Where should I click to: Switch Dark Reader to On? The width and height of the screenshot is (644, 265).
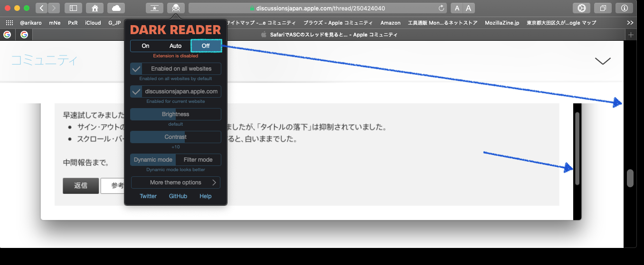click(145, 46)
